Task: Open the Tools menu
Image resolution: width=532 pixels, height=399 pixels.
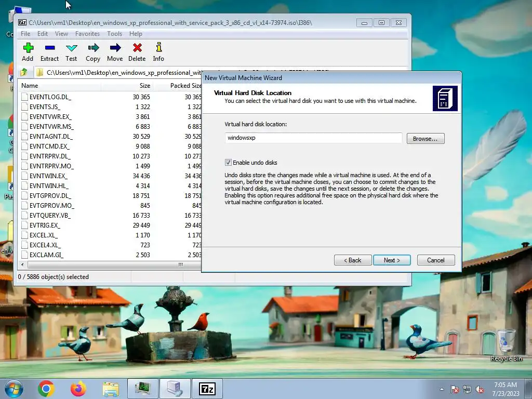Action: click(114, 34)
